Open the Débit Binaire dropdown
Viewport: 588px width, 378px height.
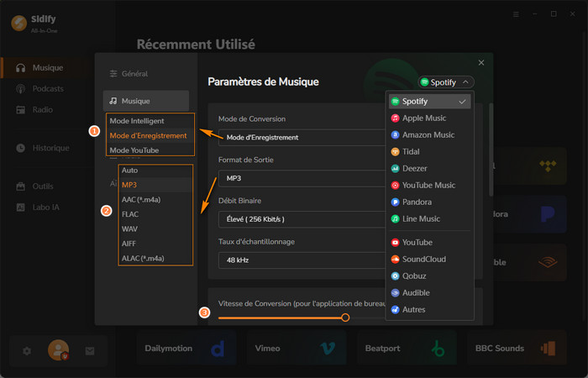pyautogui.click(x=298, y=219)
